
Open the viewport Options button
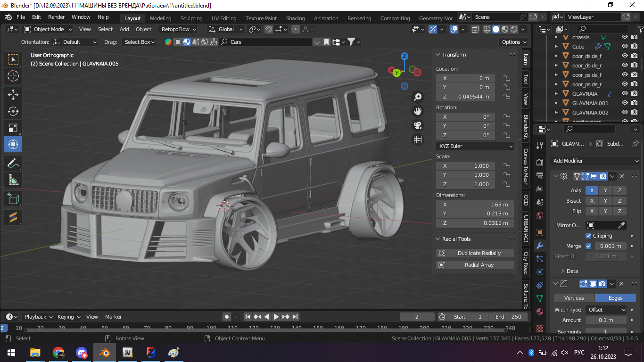pos(513,42)
